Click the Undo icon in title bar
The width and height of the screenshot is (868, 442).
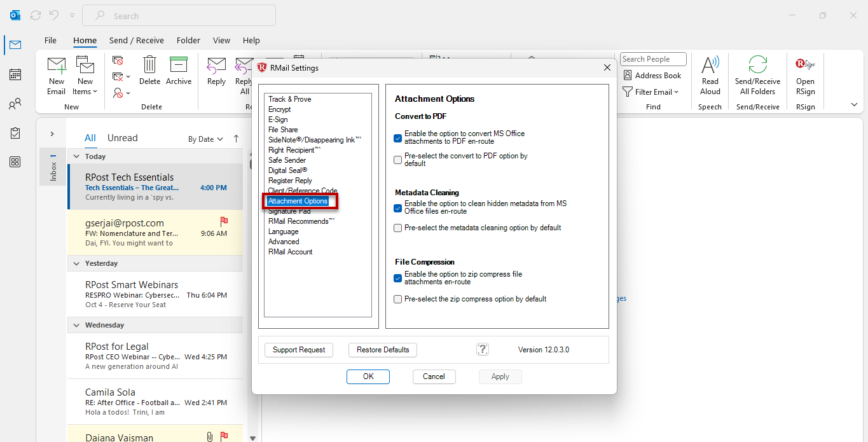pos(54,15)
